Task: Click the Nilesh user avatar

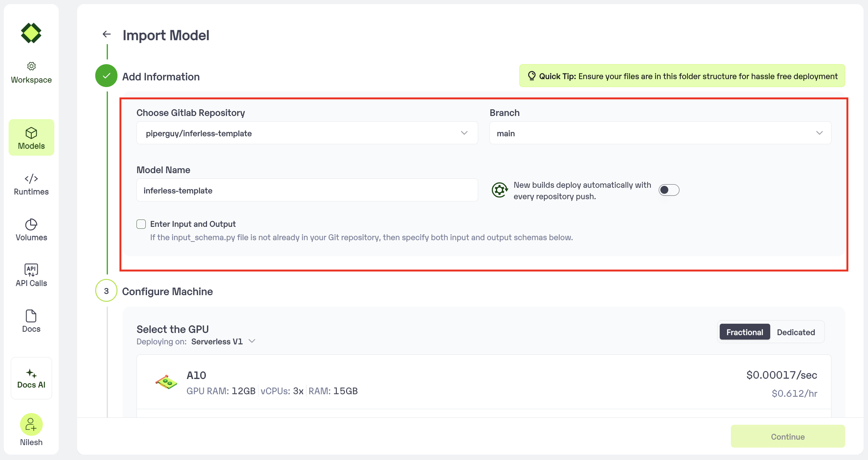Action: pos(31,424)
